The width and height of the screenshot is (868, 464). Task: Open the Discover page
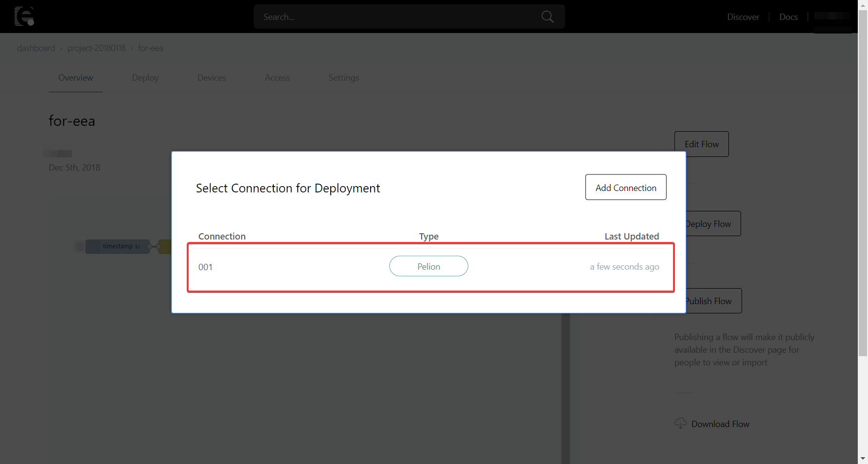pyautogui.click(x=743, y=17)
